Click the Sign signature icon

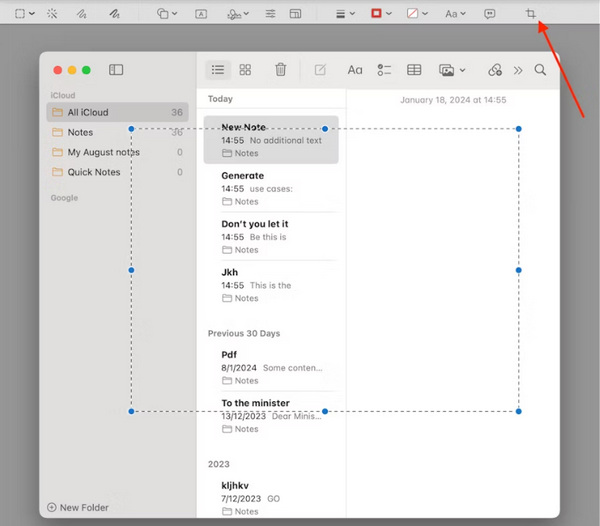tap(234, 14)
